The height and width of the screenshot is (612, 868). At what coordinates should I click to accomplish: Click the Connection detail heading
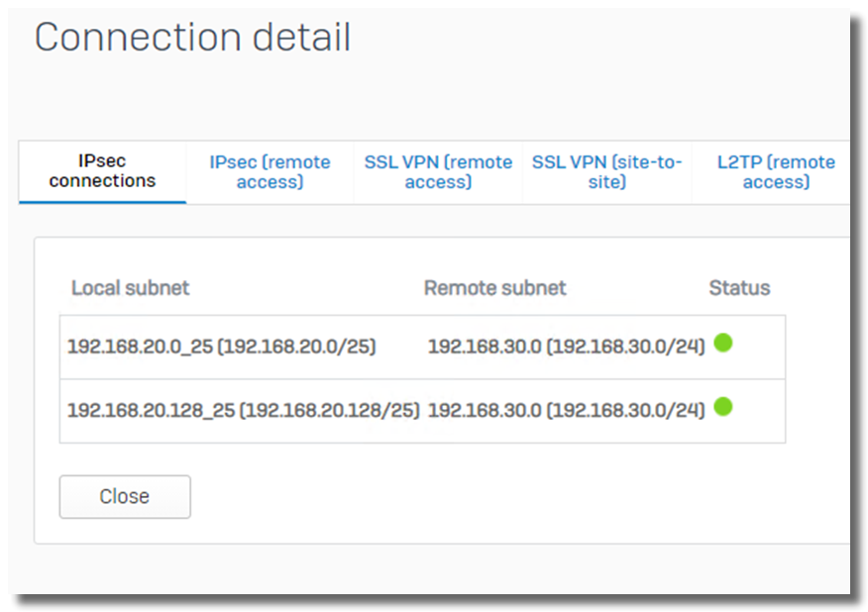(192, 38)
